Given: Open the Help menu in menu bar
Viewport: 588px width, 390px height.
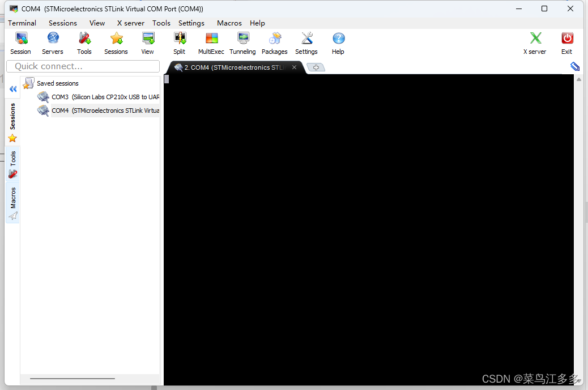Looking at the screenshot, I should tap(257, 23).
